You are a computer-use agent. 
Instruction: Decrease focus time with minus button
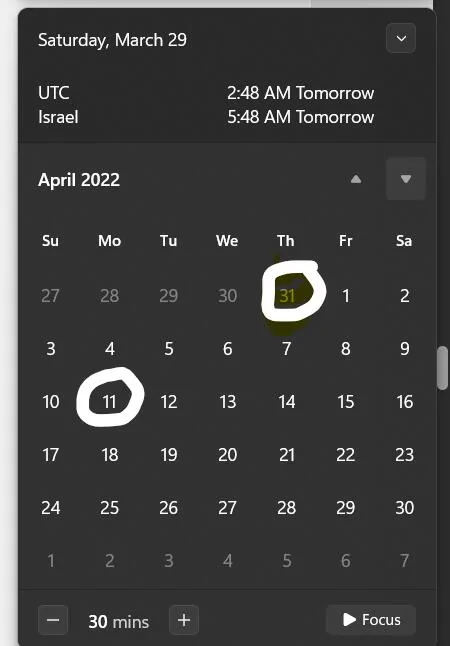tap(53, 620)
